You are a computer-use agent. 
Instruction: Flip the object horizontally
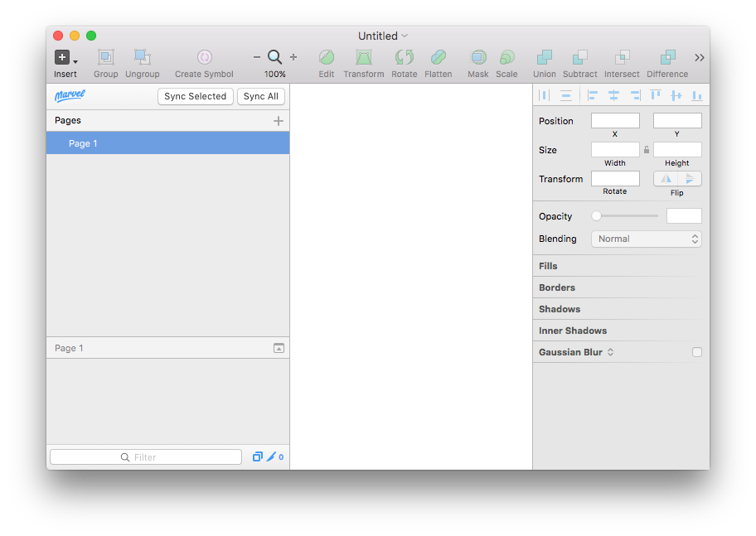[x=666, y=179]
